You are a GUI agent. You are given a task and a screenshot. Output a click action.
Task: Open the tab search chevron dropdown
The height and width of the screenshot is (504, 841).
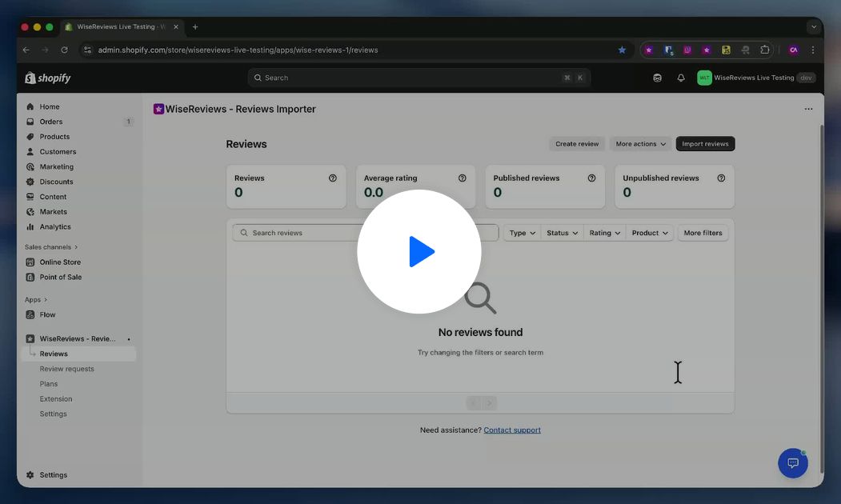(x=814, y=27)
